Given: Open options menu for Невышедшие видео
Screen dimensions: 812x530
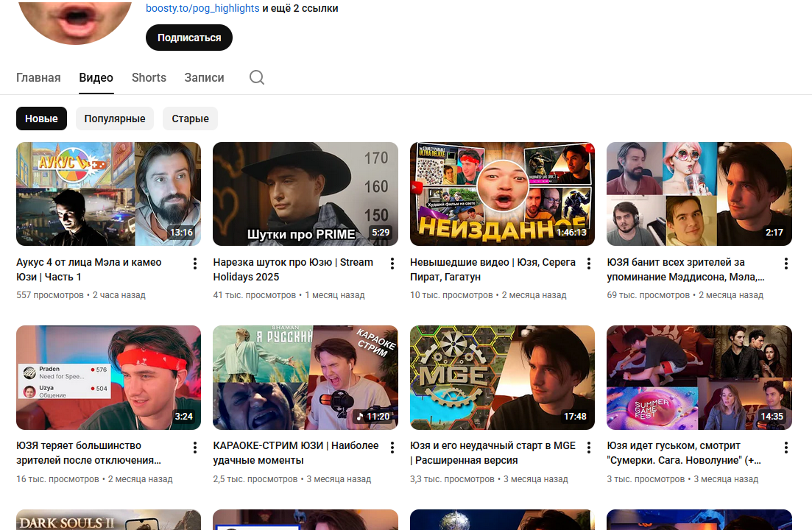Looking at the screenshot, I should pos(589,264).
